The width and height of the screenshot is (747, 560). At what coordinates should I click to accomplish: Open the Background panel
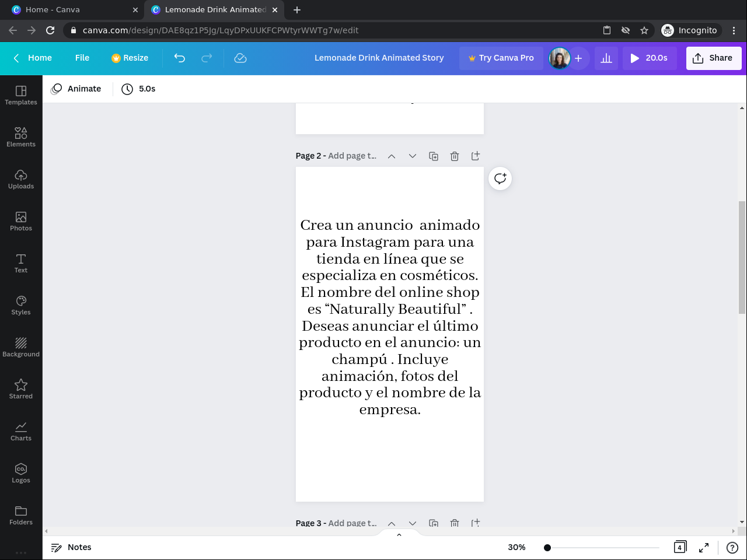(21, 346)
